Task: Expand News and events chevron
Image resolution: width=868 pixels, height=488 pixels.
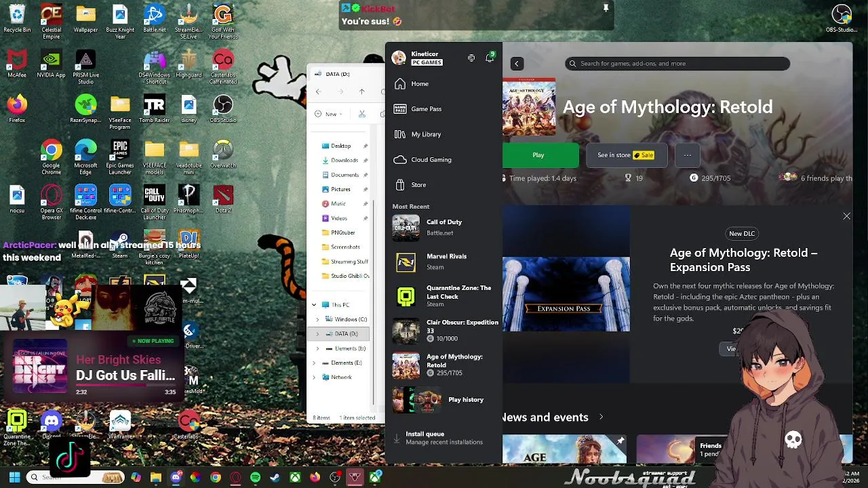Action: click(x=601, y=418)
